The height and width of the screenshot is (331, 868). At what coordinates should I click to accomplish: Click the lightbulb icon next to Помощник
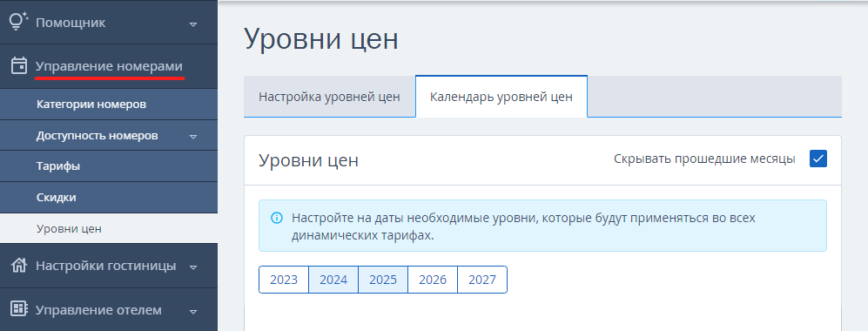(x=19, y=21)
